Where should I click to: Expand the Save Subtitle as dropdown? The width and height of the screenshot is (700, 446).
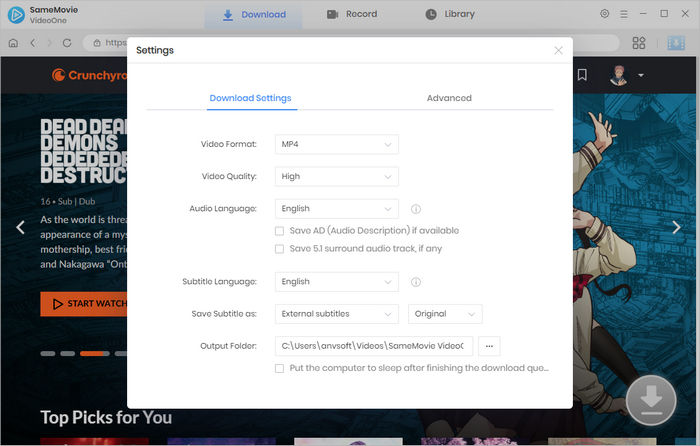(337, 314)
